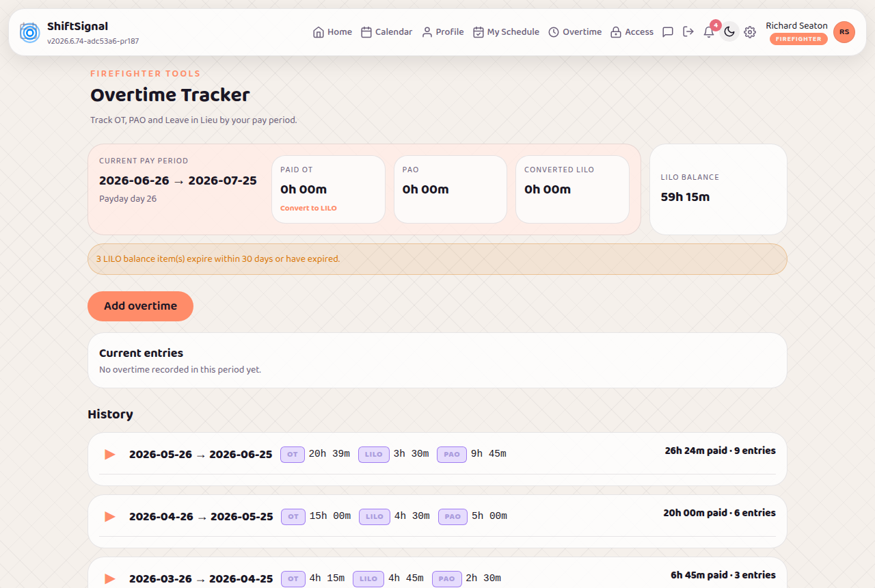Image resolution: width=875 pixels, height=588 pixels.
Task: Click the version string v2026.6.74-adc53a6-pr187
Action: (93, 41)
